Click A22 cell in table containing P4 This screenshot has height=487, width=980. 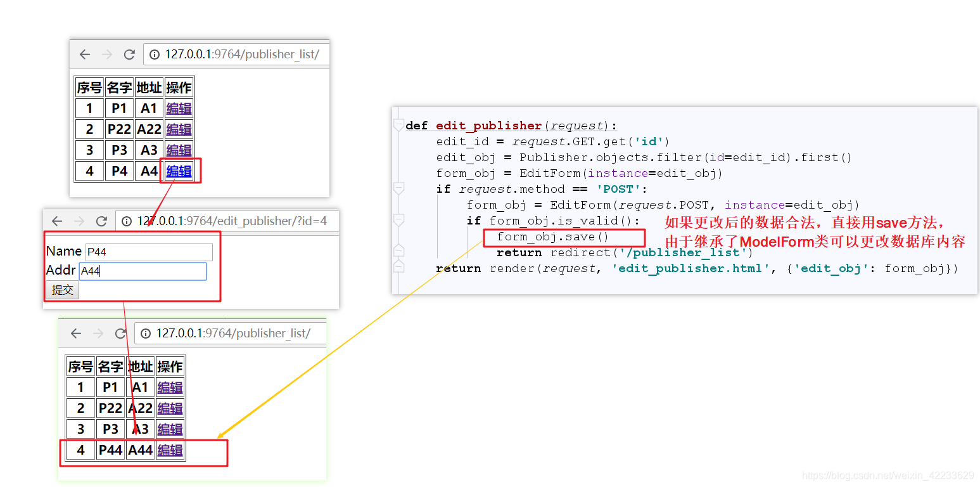click(x=149, y=129)
